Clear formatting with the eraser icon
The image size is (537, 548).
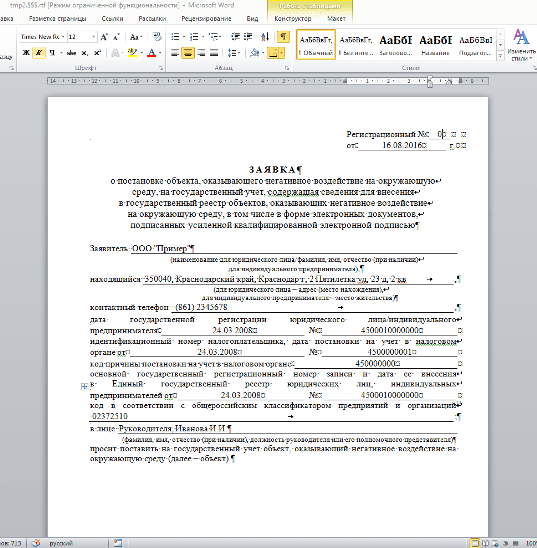click(x=157, y=37)
